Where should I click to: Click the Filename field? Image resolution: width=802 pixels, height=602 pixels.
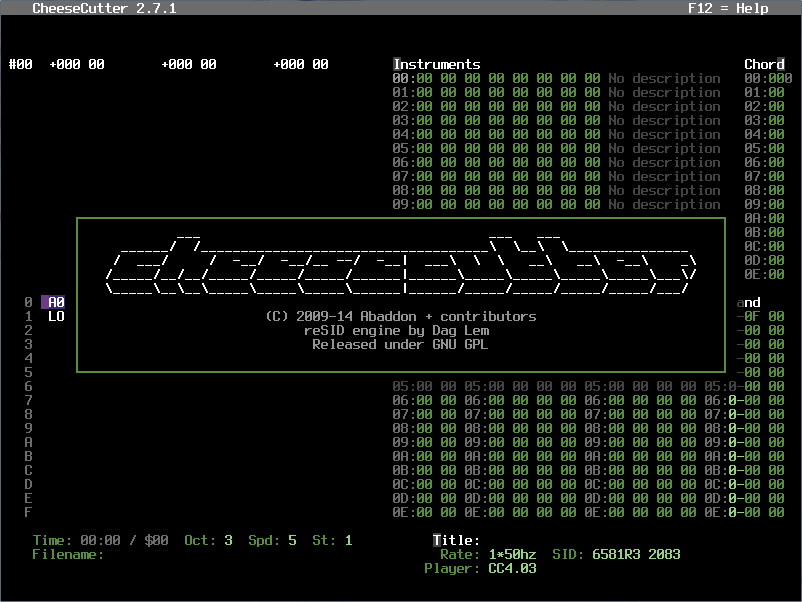68,554
